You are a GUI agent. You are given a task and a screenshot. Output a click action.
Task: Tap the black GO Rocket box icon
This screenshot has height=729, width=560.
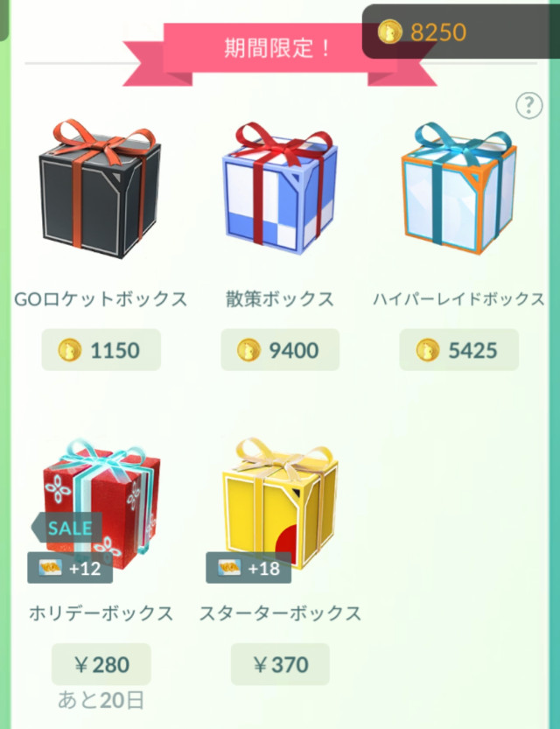coord(100,189)
